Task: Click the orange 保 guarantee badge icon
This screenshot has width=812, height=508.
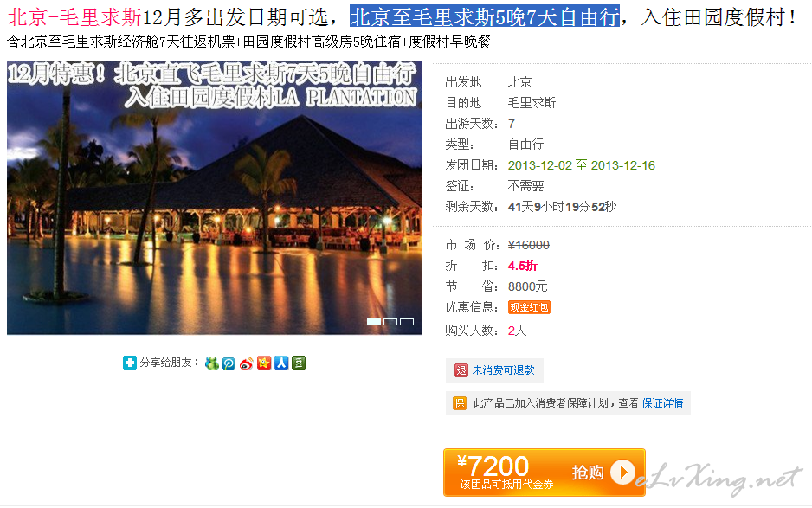Action: pyautogui.click(x=460, y=403)
